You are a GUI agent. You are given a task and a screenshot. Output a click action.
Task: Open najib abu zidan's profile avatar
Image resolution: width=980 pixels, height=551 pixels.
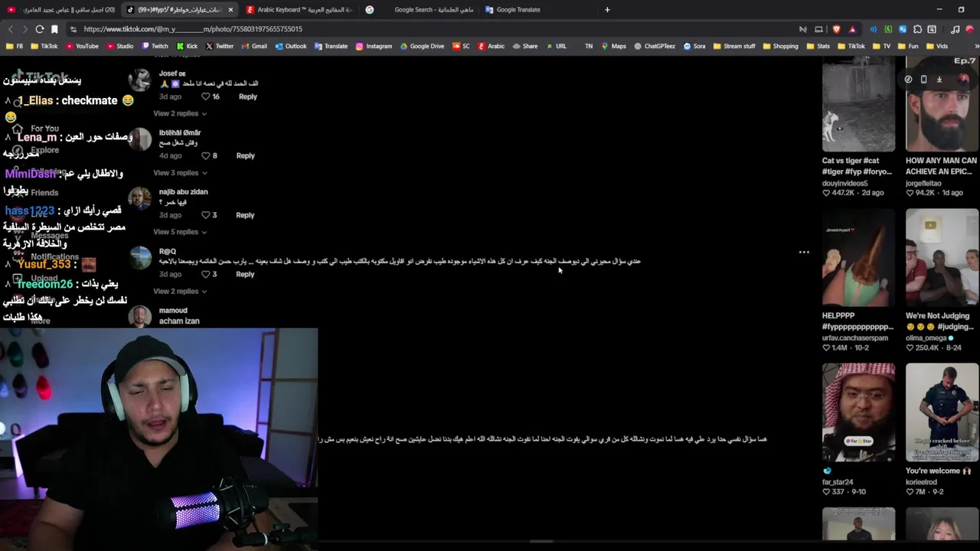coord(140,198)
